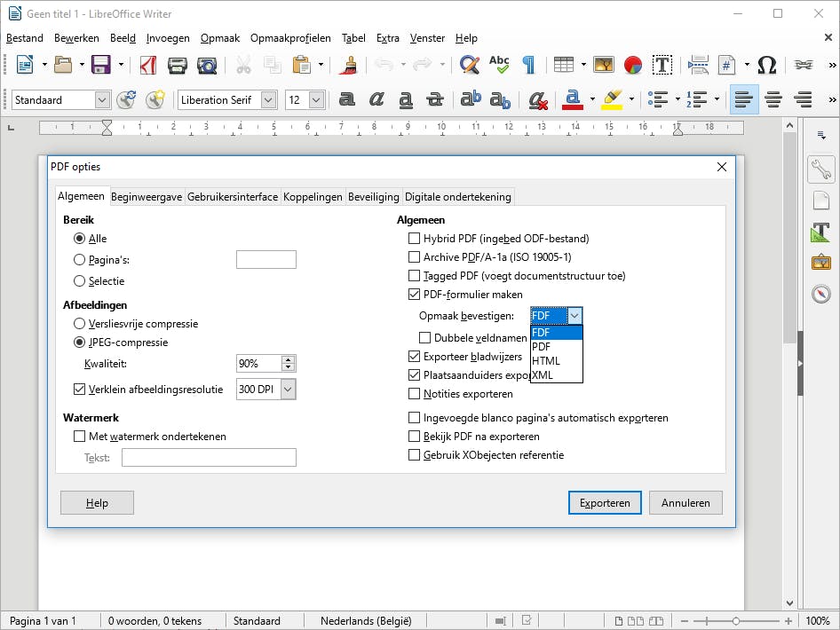The height and width of the screenshot is (630, 840).
Task: Click the Insert page break icon
Action: tap(698, 65)
